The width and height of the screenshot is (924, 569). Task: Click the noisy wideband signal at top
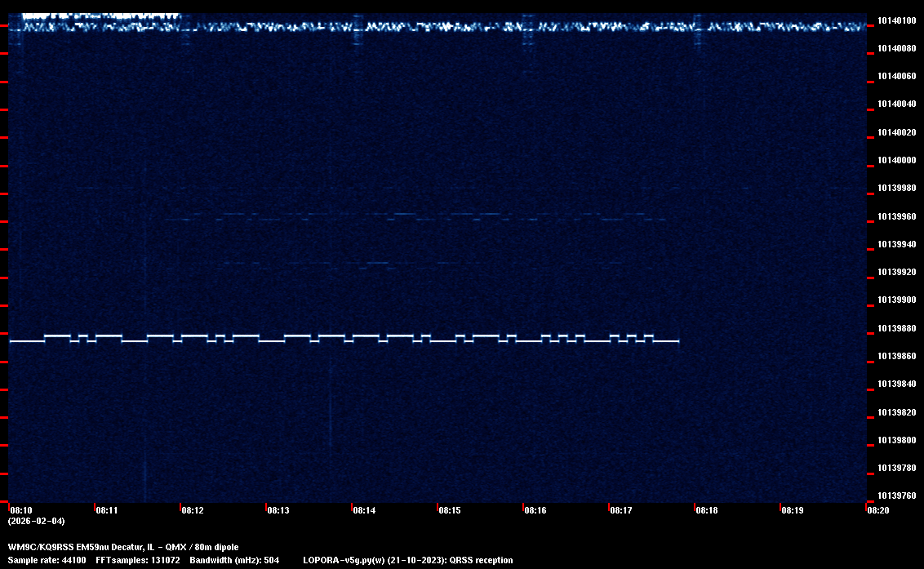(x=441, y=26)
